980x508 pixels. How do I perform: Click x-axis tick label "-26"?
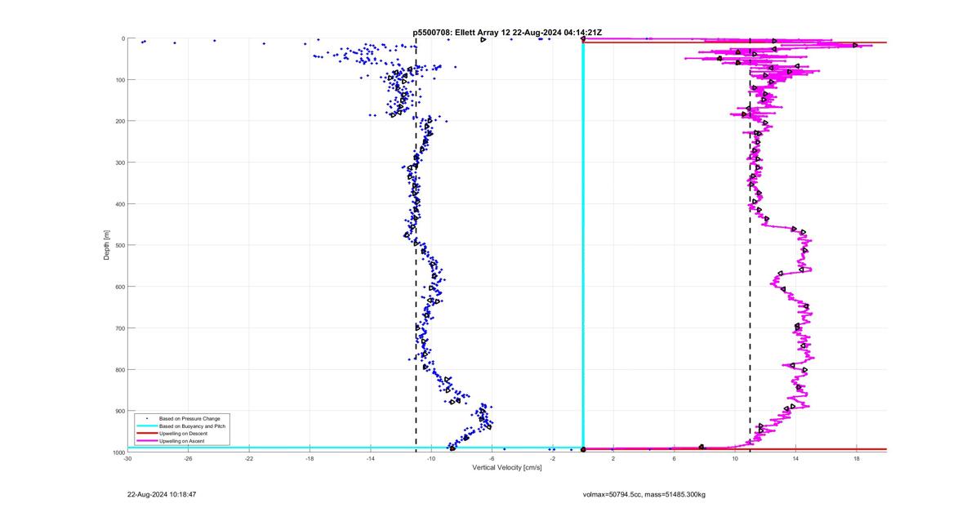[x=188, y=458]
